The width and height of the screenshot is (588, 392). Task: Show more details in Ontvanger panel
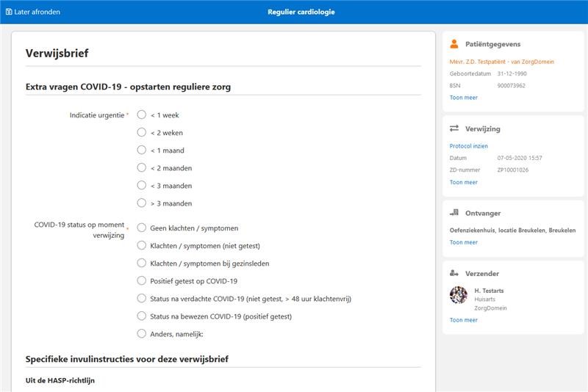pyautogui.click(x=464, y=242)
